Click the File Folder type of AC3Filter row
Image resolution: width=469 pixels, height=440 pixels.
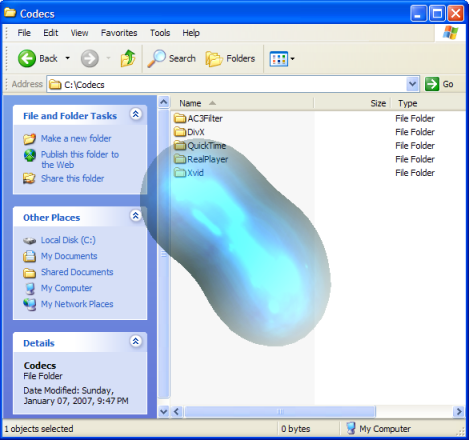[x=415, y=118]
